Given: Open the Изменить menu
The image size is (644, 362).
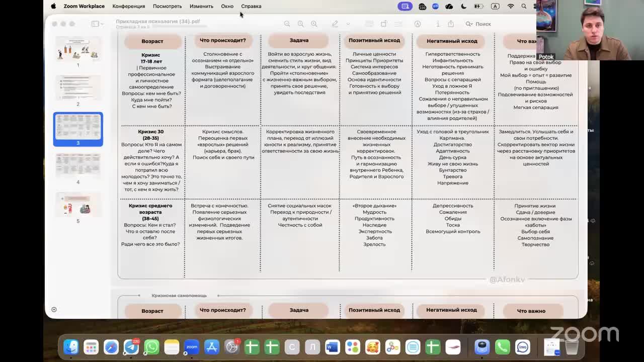Looking at the screenshot, I should (x=201, y=6).
